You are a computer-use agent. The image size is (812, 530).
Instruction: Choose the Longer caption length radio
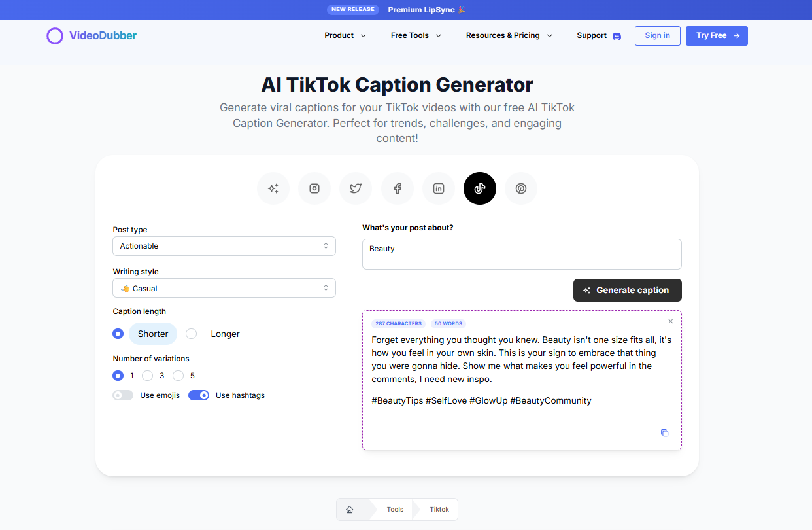click(x=191, y=334)
